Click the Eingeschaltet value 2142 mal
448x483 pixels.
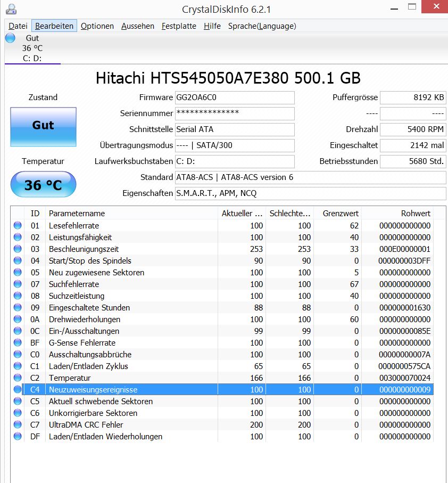click(413, 145)
